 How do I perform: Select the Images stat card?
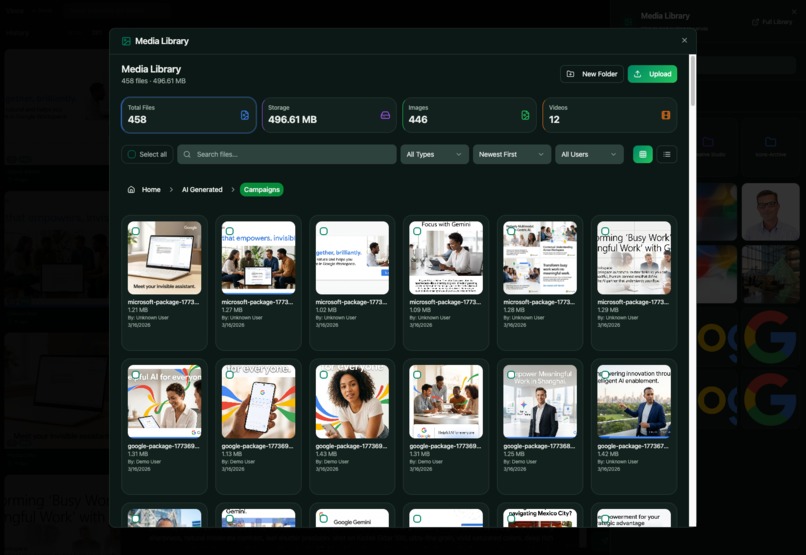[469, 115]
